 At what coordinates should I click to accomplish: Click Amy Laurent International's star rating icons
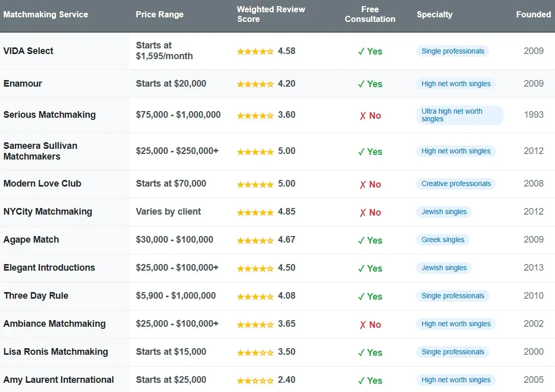pos(255,380)
